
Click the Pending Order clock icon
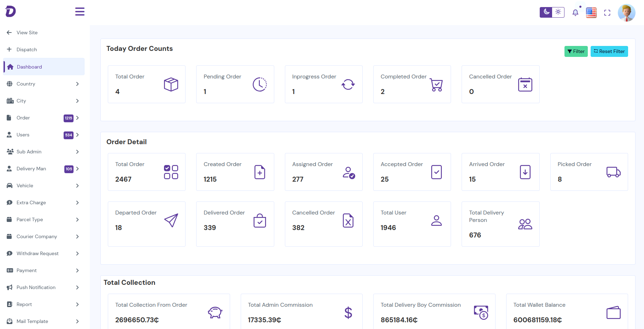[260, 84]
